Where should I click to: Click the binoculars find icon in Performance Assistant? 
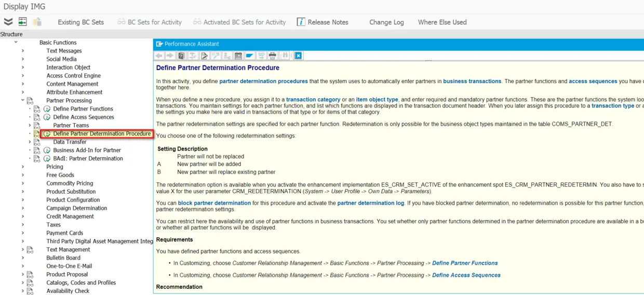pos(284,56)
